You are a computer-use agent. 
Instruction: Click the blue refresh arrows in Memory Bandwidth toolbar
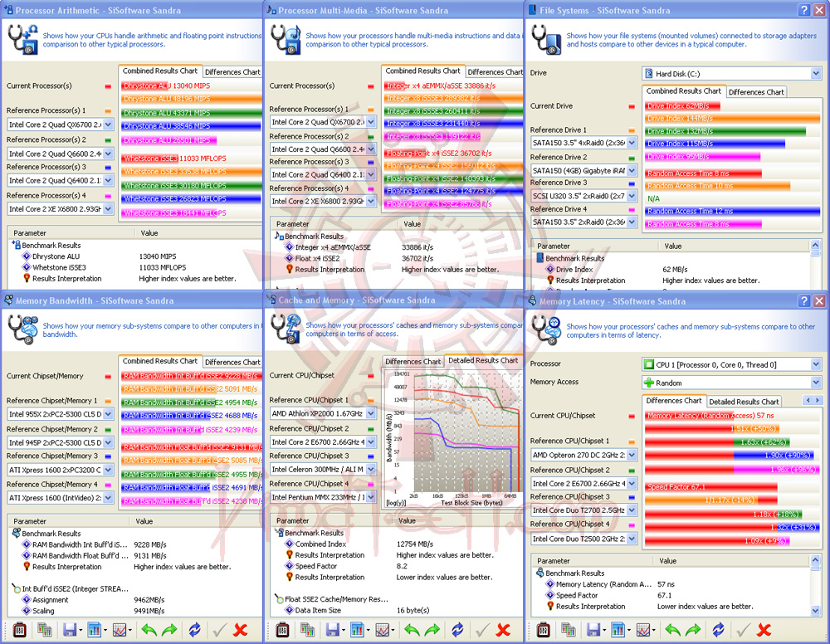195,630
